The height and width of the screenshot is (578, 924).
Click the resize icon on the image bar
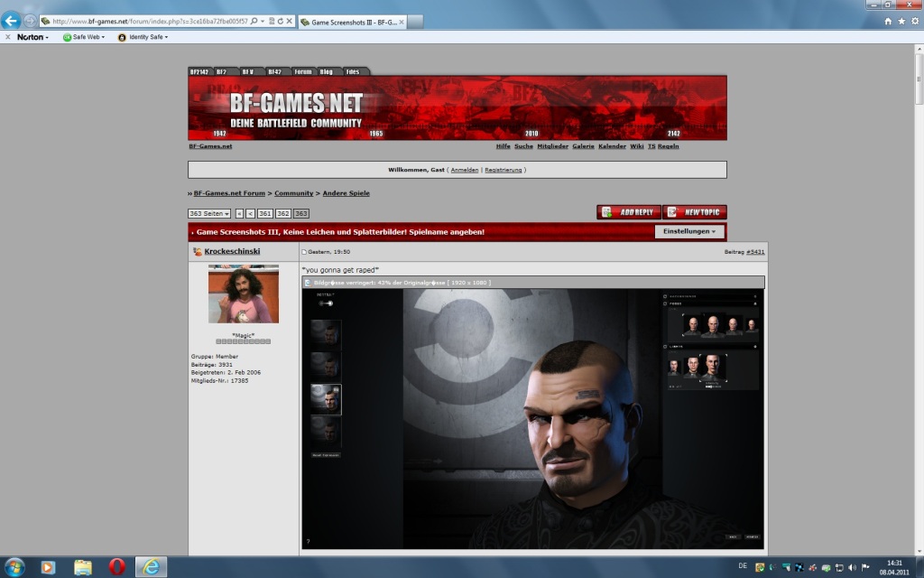tap(308, 283)
